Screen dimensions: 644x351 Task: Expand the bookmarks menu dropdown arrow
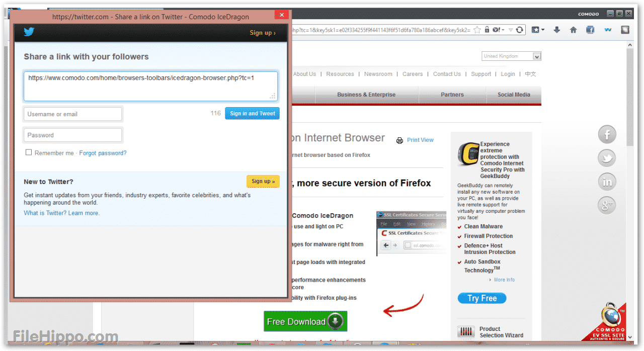[x=542, y=30]
